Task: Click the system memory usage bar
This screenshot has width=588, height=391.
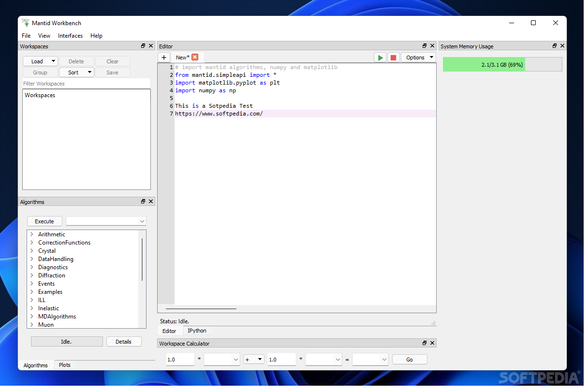Action: point(502,64)
